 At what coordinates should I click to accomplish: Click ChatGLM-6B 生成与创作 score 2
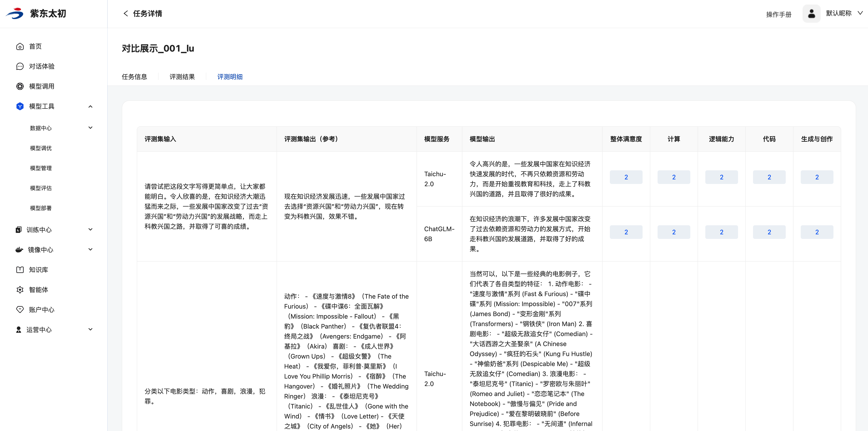[817, 232]
